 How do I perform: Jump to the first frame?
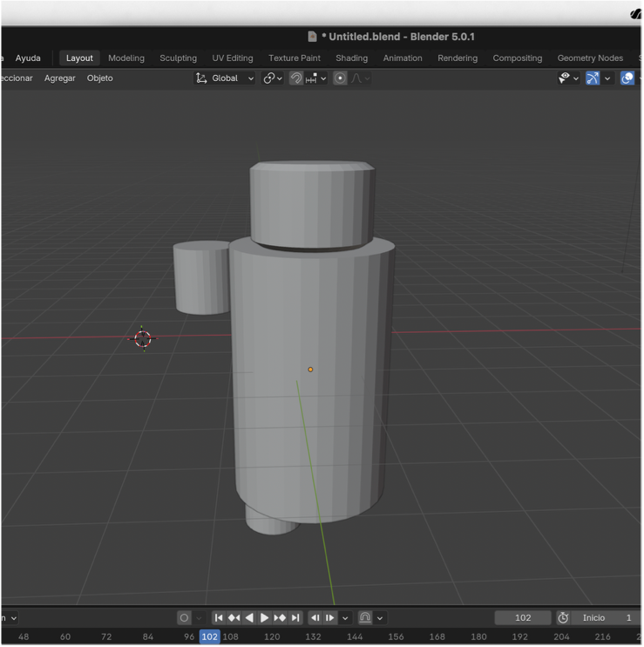point(219,617)
